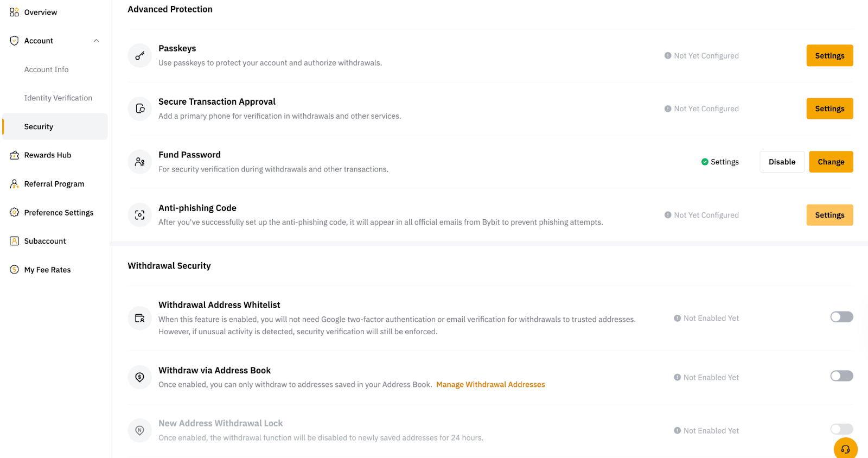The width and height of the screenshot is (868, 458).
Task: Toggle the New Address Withdrawal Lock switch
Action: click(841, 429)
